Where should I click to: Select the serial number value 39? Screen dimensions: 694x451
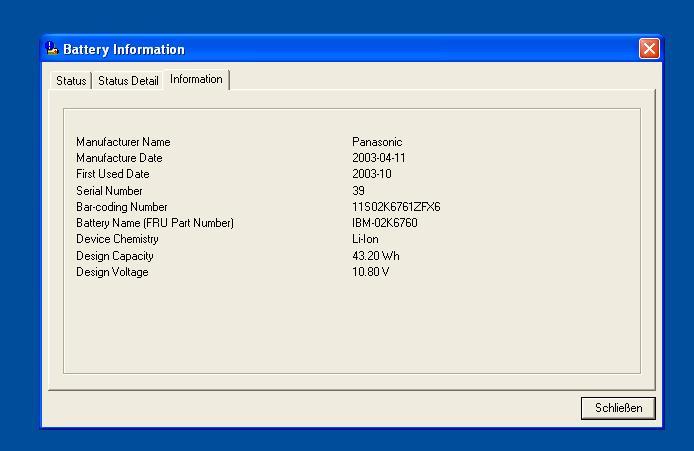pos(359,191)
